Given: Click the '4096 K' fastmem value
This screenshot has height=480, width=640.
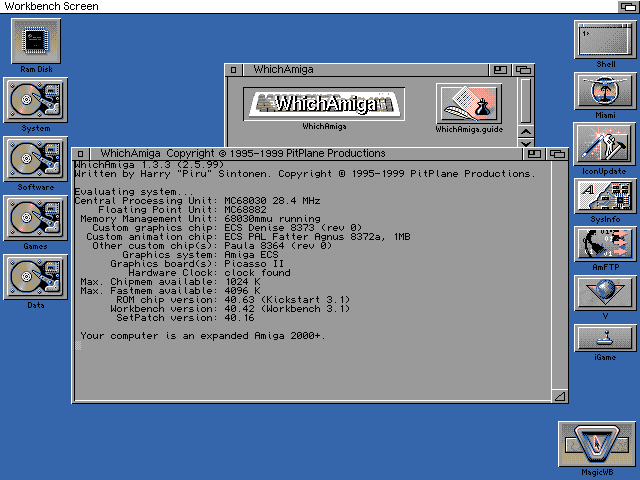Looking at the screenshot, I should (243, 291).
